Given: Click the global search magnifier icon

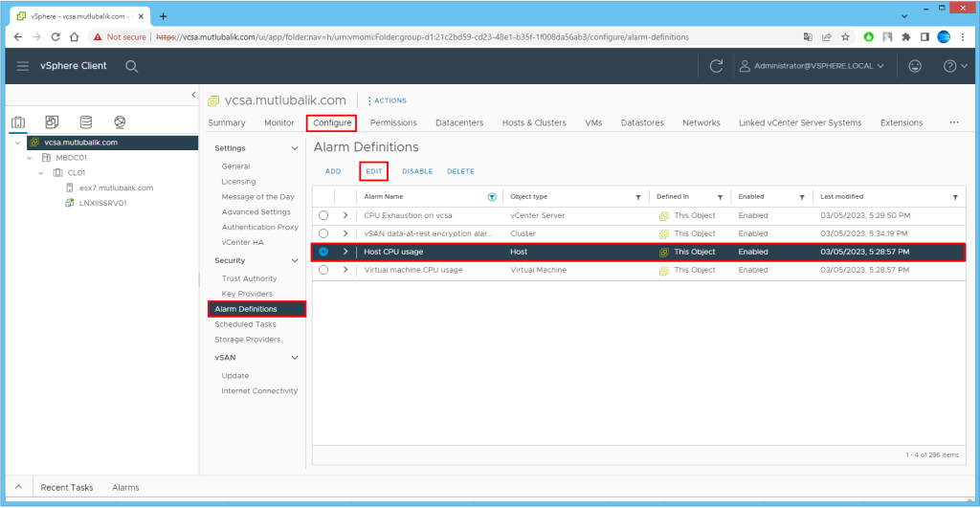Looking at the screenshot, I should 131,66.
